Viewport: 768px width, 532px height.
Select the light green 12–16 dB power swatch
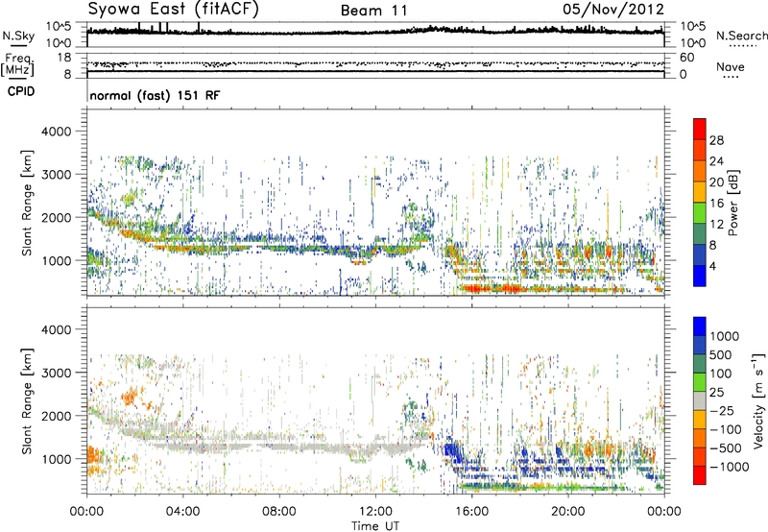coord(700,213)
